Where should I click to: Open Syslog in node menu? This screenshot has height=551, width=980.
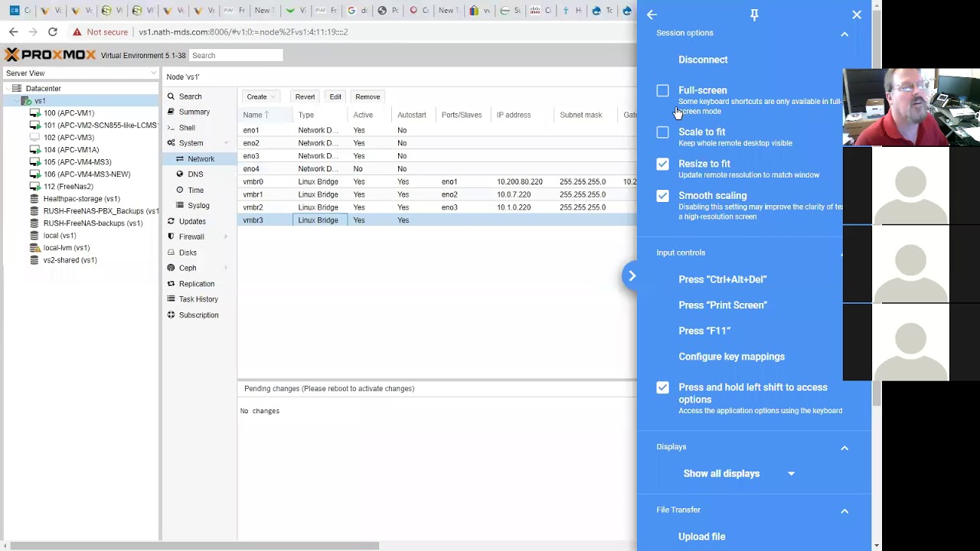(199, 205)
